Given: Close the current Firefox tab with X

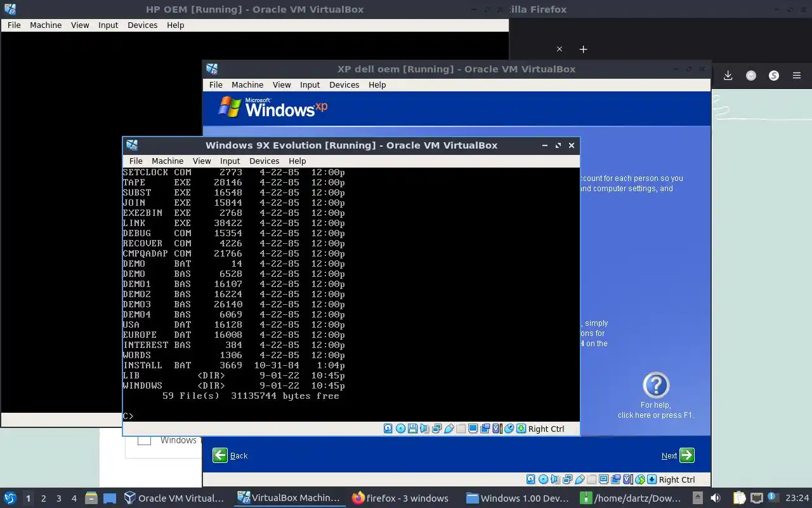Looking at the screenshot, I should coord(559,49).
